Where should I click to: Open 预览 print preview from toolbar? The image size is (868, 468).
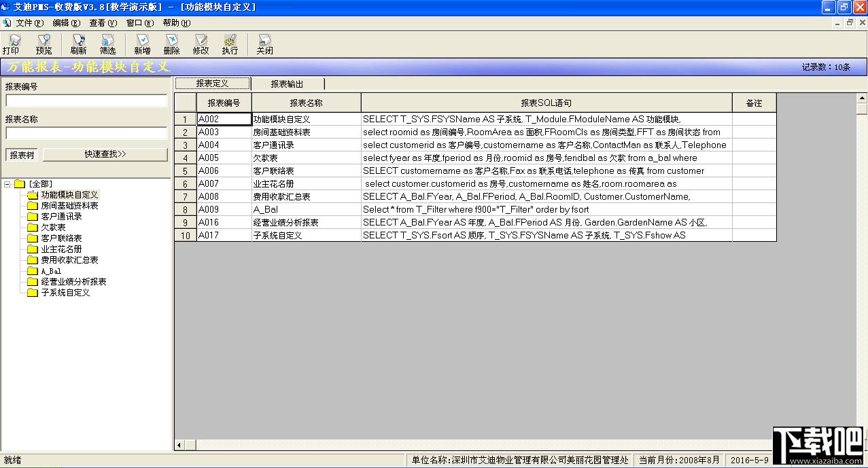[44, 44]
